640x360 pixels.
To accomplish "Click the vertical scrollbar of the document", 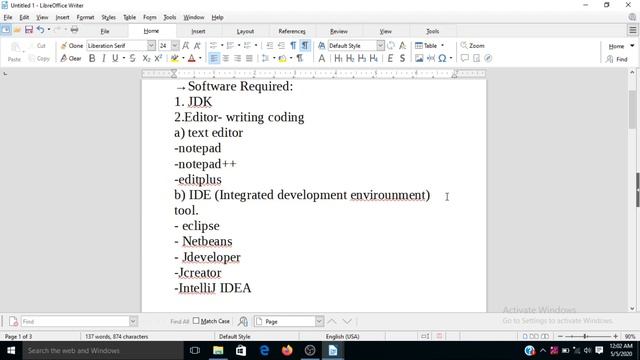I will click(632, 191).
